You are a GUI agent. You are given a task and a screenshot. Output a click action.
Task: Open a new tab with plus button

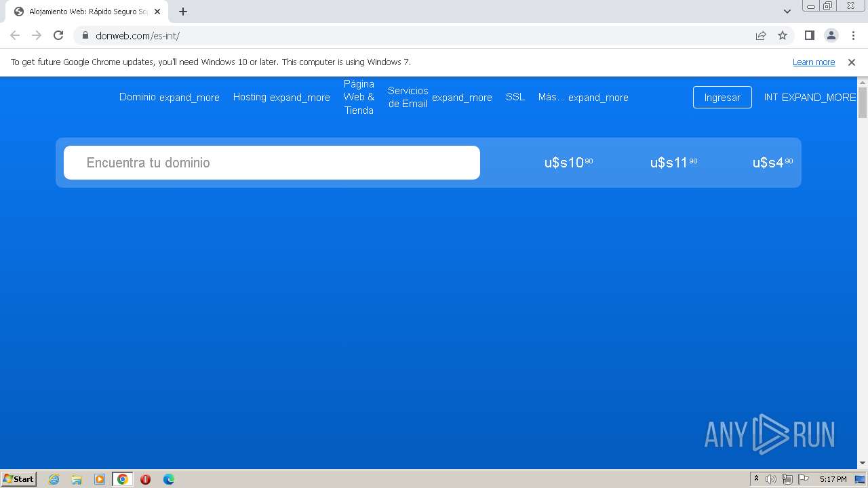[183, 12]
